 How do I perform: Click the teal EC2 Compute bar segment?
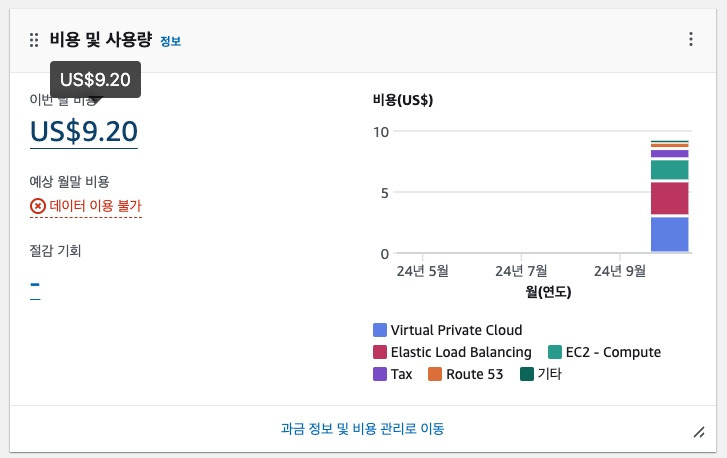tap(670, 170)
